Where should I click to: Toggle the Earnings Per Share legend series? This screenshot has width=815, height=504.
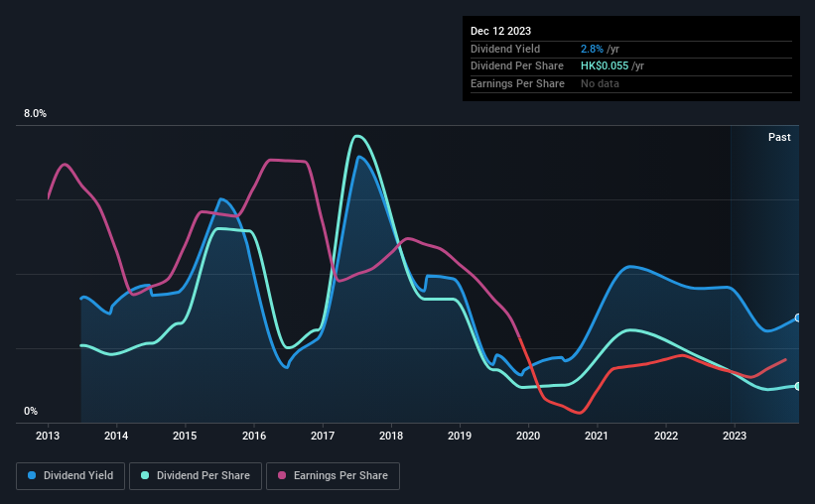pyautogui.click(x=333, y=475)
